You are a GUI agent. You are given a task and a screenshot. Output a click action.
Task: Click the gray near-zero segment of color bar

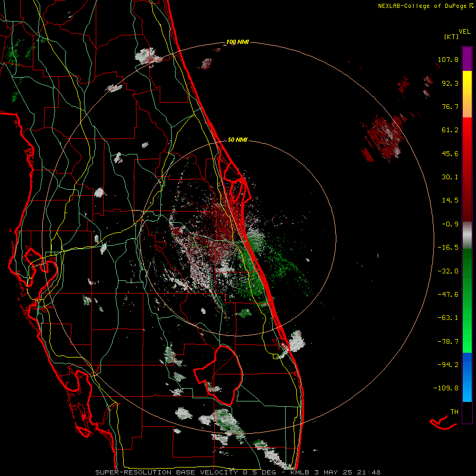pos(467,235)
